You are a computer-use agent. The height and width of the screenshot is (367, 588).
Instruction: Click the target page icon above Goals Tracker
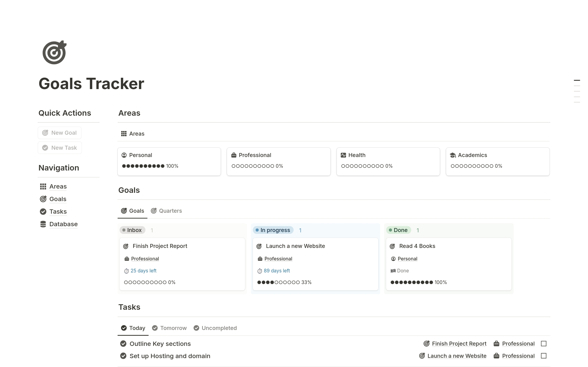(x=54, y=52)
